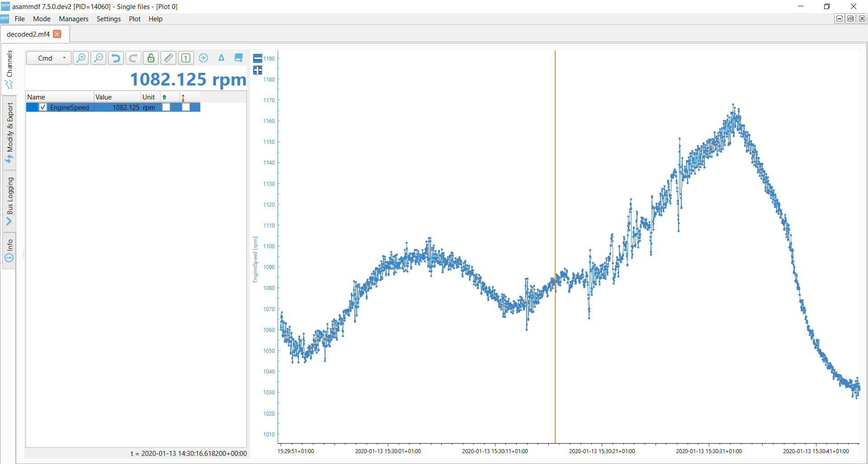Image resolution: width=868 pixels, height=464 pixels.
Task: Toggle the green padlock lock icon
Action: (151, 58)
